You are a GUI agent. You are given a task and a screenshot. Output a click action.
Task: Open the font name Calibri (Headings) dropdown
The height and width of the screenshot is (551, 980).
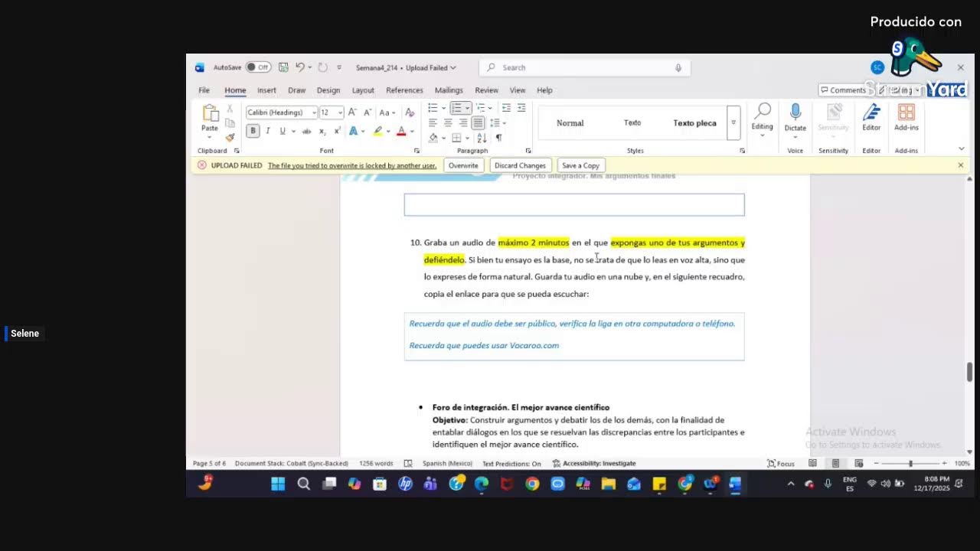click(314, 112)
